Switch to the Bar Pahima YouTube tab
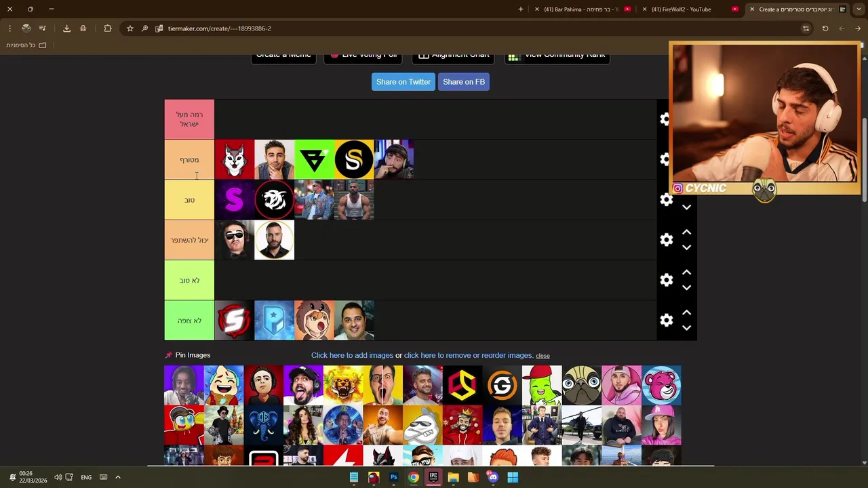The height and width of the screenshot is (488, 868). [582, 9]
